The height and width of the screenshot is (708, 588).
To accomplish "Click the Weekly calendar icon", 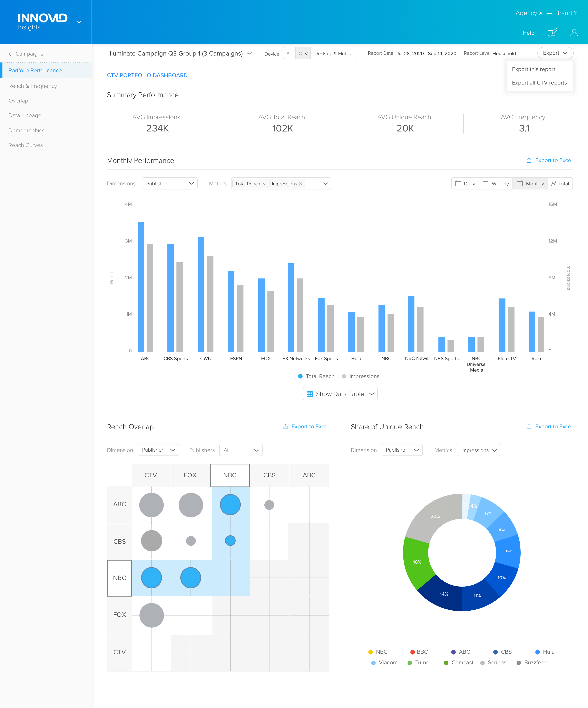I will pyautogui.click(x=486, y=183).
